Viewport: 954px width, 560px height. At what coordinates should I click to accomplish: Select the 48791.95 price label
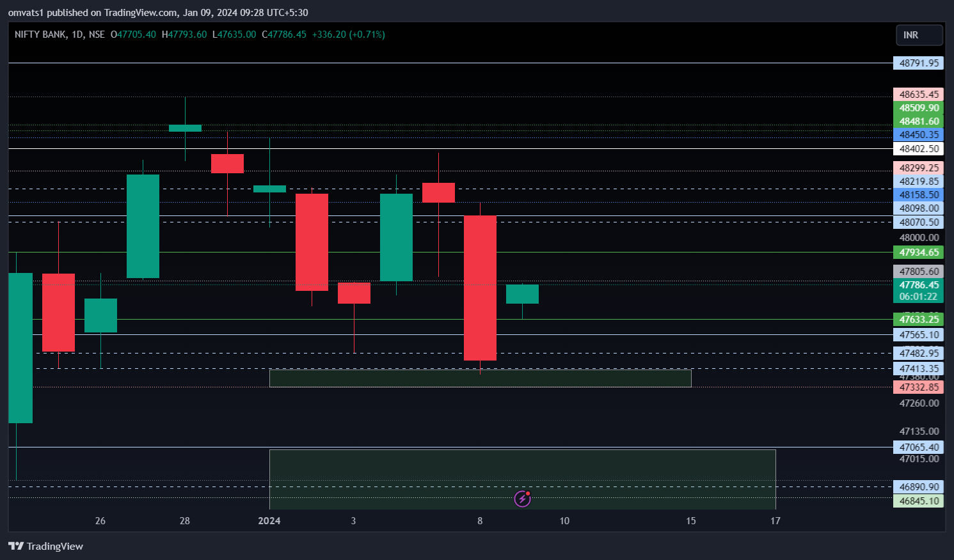[x=919, y=63]
